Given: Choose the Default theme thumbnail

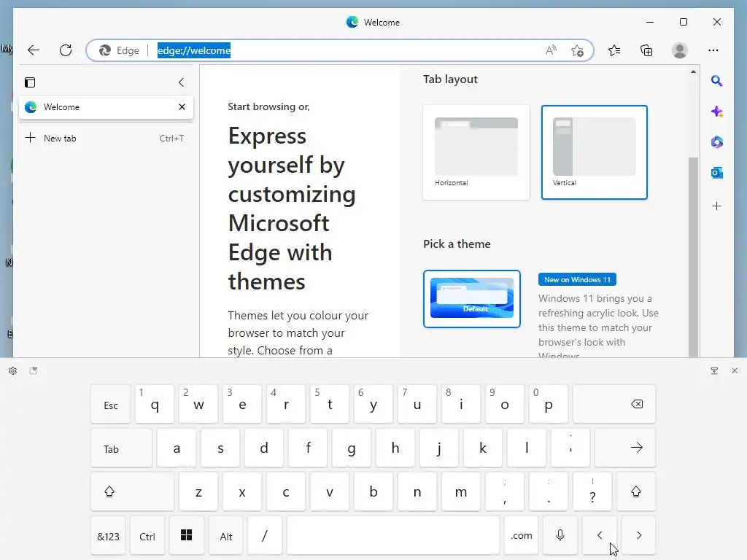Looking at the screenshot, I should 472,299.
